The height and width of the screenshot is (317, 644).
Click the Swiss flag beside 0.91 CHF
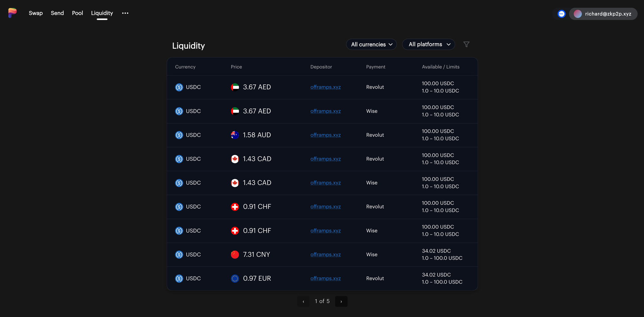[x=235, y=207]
